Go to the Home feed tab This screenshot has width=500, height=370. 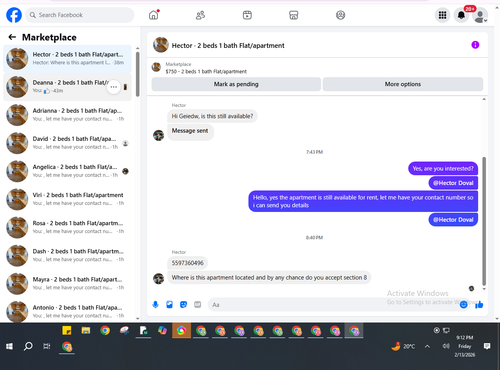(x=154, y=15)
